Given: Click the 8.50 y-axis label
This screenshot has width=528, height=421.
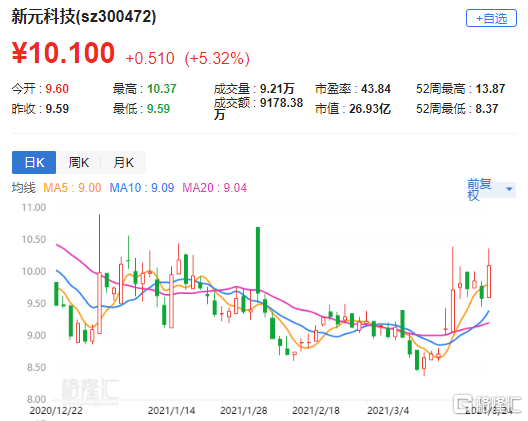Looking at the screenshot, I should [36, 367].
